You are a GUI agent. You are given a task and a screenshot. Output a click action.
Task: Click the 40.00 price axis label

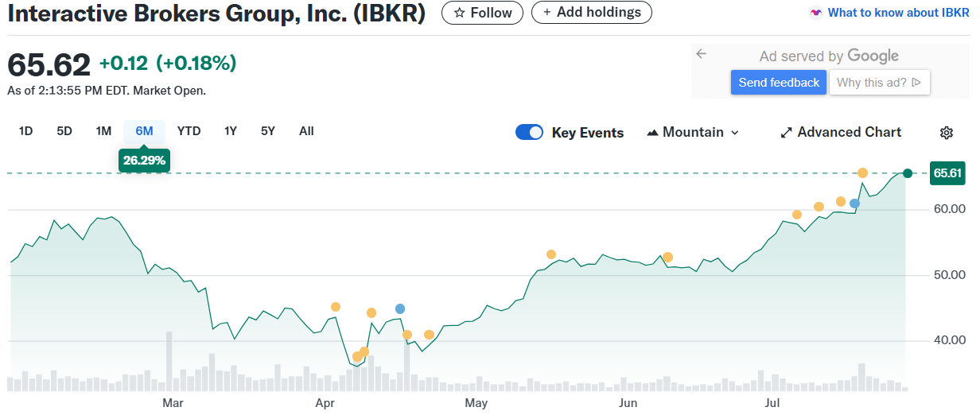click(x=950, y=340)
